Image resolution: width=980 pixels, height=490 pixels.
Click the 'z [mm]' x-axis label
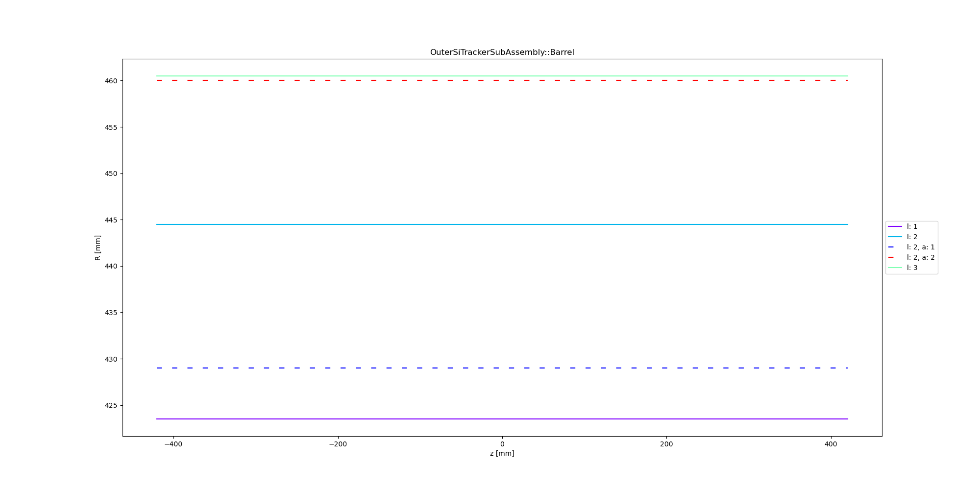502,453
